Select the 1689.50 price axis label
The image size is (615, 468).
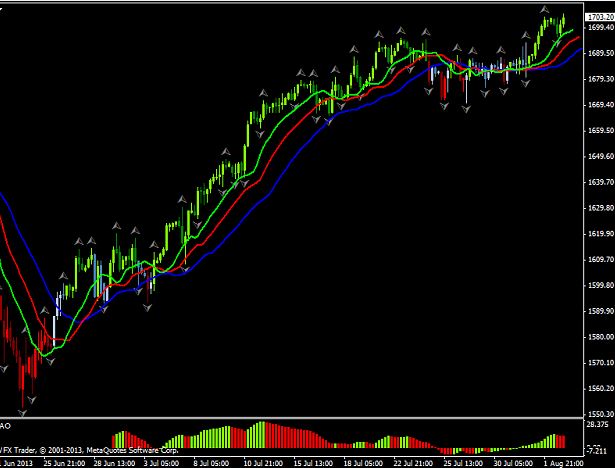[x=601, y=53]
